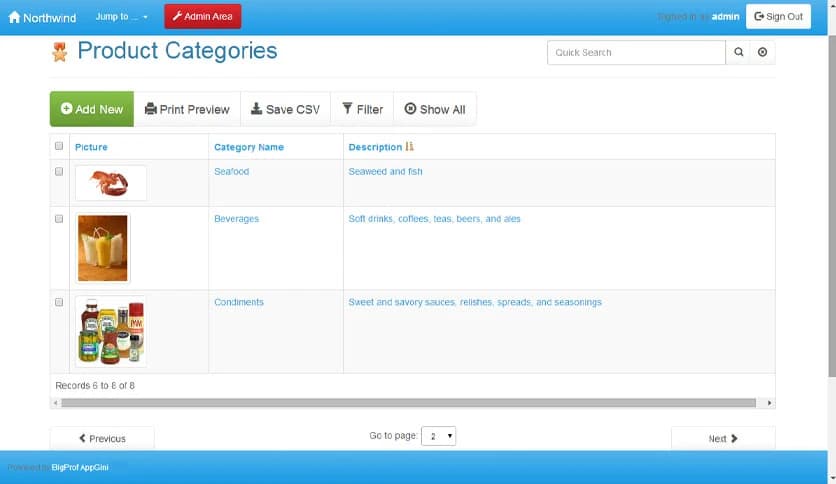Screen dimensions: 836x484
Task: Check the Condiments row checkbox
Action: [x=59, y=302]
